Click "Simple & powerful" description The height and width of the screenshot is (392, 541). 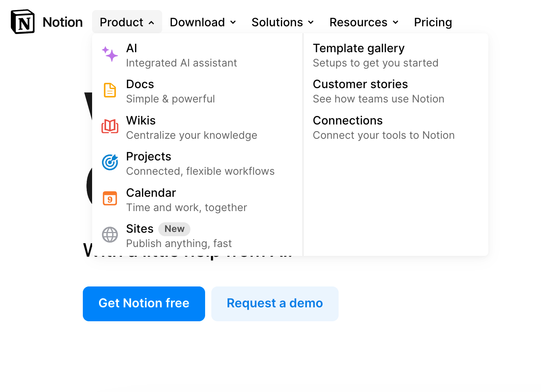(x=170, y=99)
